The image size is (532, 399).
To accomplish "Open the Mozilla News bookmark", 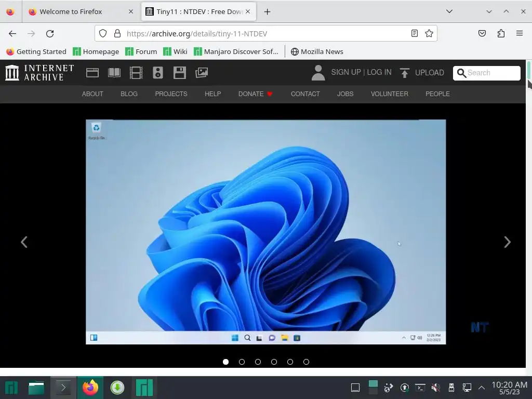I will [317, 51].
